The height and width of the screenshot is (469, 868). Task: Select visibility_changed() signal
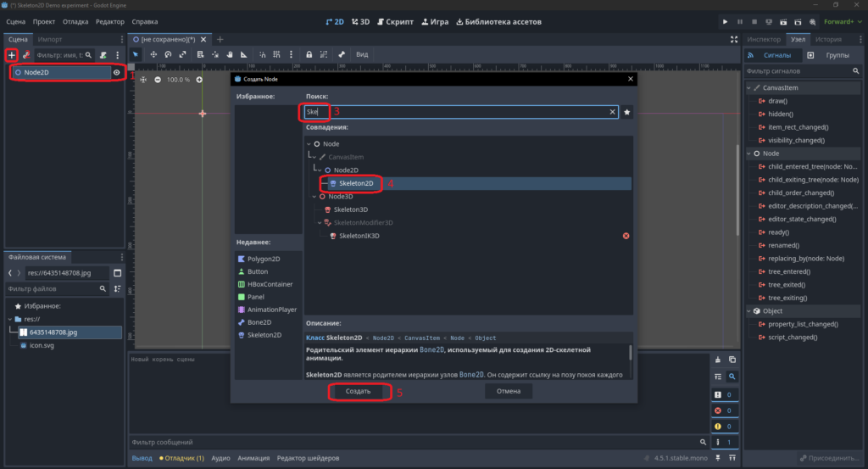pos(796,140)
